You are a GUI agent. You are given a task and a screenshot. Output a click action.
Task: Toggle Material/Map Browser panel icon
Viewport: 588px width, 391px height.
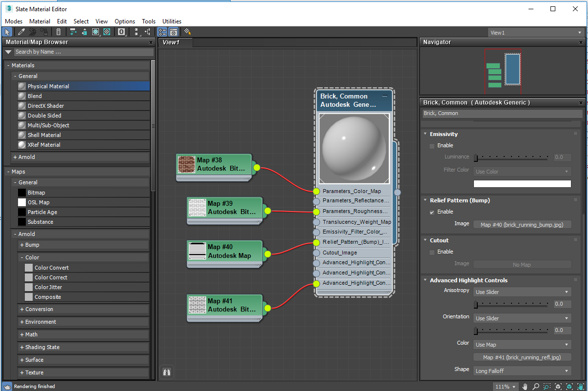tap(162, 32)
